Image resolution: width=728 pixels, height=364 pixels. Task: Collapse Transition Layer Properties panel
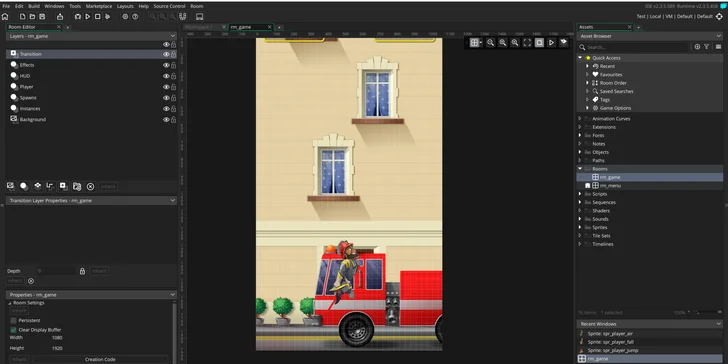[x=173, y=201]
